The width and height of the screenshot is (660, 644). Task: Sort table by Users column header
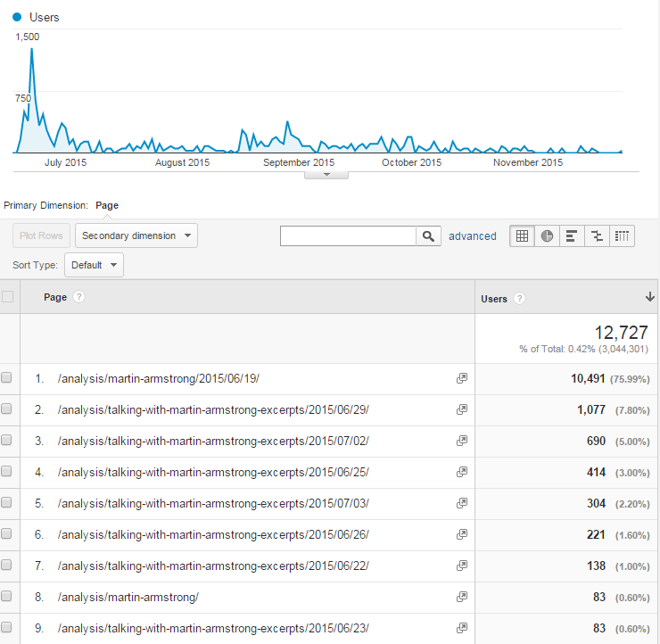click(494, 299)
